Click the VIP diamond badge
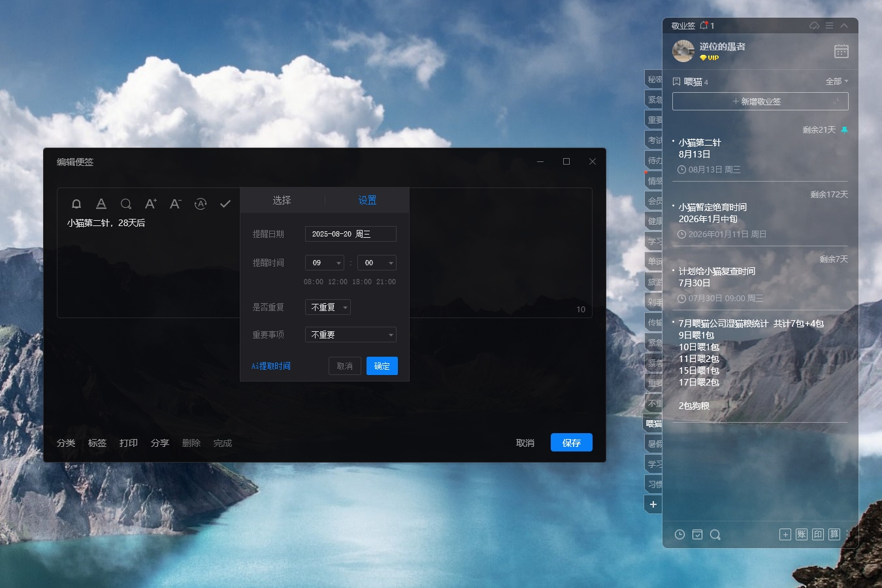This screenshot has width=882, height=588. point(709,57)
